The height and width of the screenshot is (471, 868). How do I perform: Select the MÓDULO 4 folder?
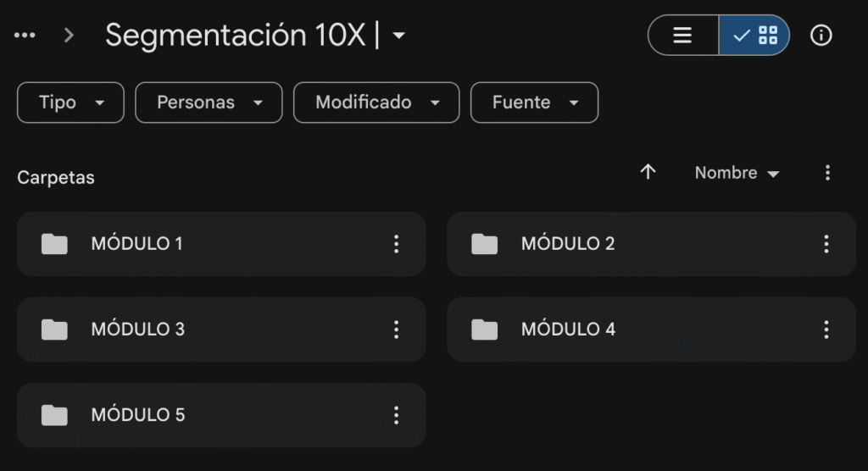pos(627,330)
